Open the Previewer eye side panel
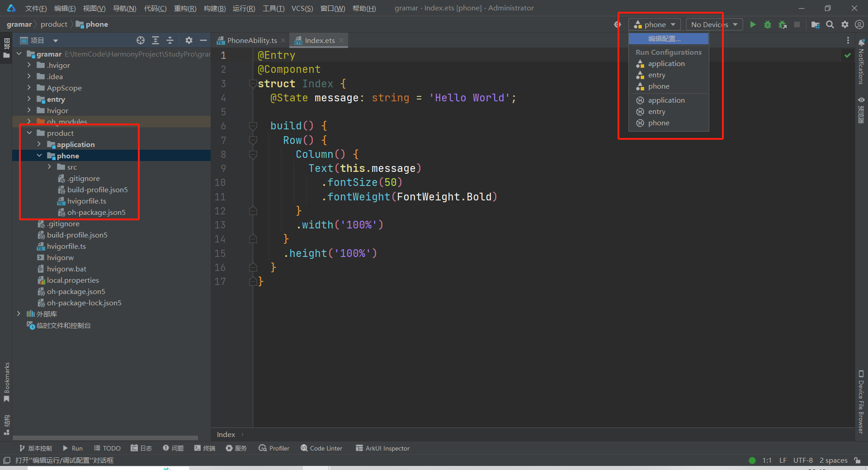Image resolution: width=868 pixels, height=470 pixels. pyautogui.click(x=861, y=109)
